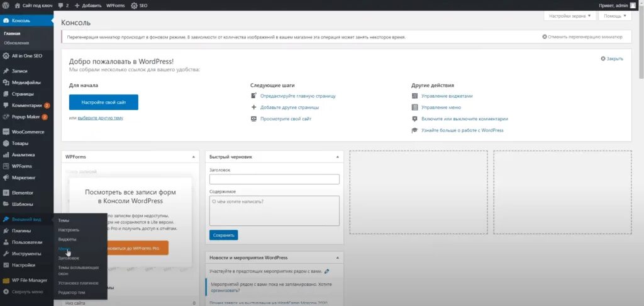This screenshot has width=644, height=306.
Task: Click the Медиафайлы media icon in sidebar
Action: point(6,82)
